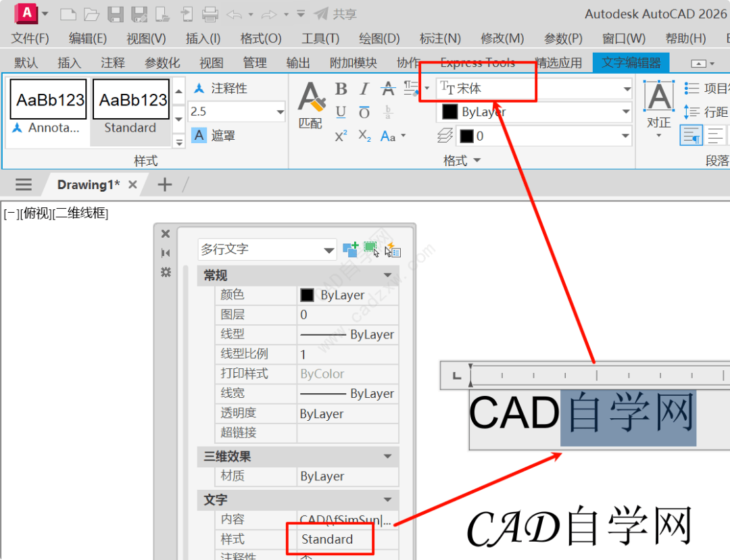
Task: Open the 格式(O) menu
Action: 260,39
